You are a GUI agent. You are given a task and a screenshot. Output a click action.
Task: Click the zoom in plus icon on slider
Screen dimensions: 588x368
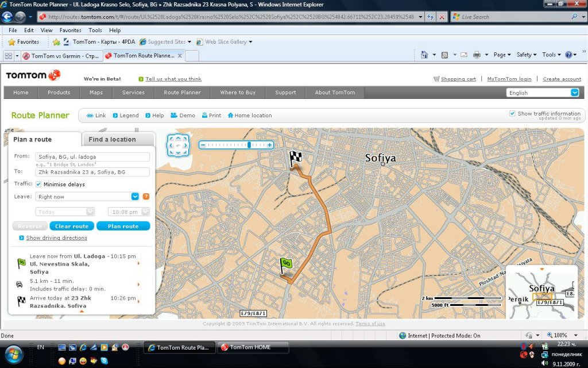[269, 145]
